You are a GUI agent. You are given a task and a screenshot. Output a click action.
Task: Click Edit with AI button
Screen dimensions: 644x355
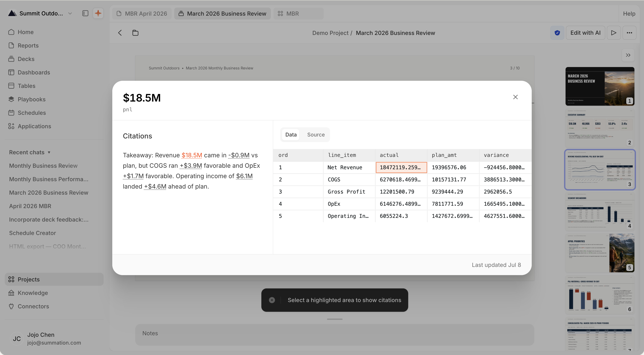585,33
